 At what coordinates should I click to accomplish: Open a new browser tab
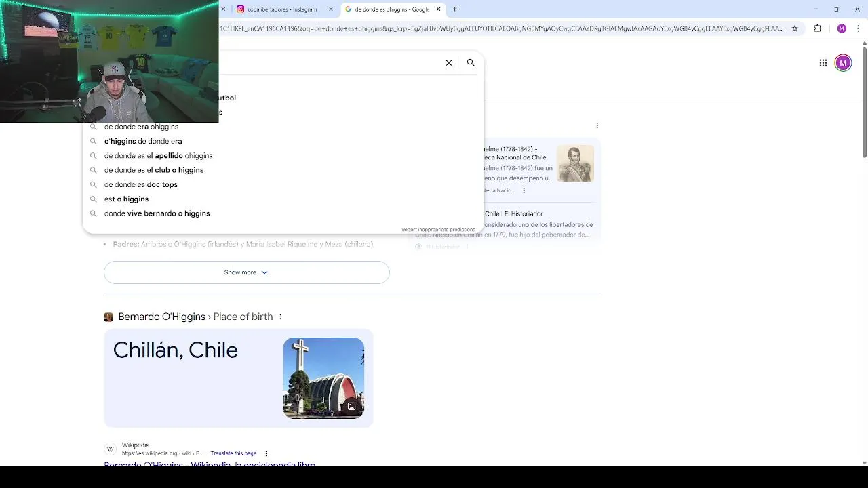455,9
